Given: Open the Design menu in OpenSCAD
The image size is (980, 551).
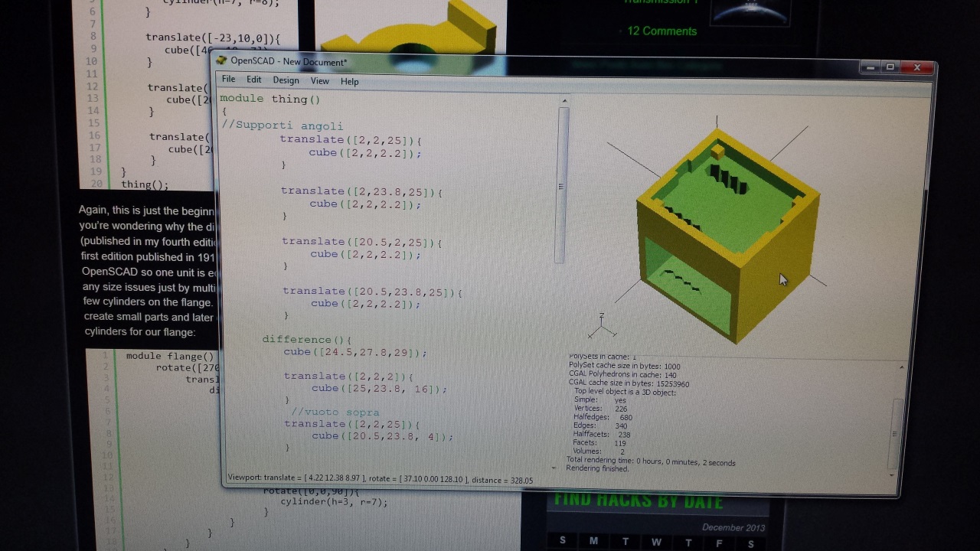Looking at the screenshot, I should coord(286,80).
